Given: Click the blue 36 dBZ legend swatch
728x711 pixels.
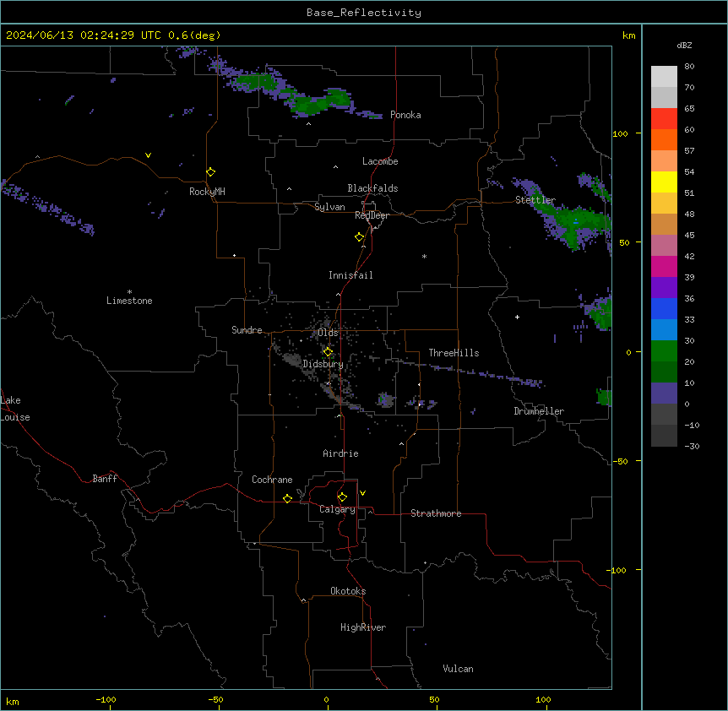Looking at the screenshot, I should pos(664,308).
